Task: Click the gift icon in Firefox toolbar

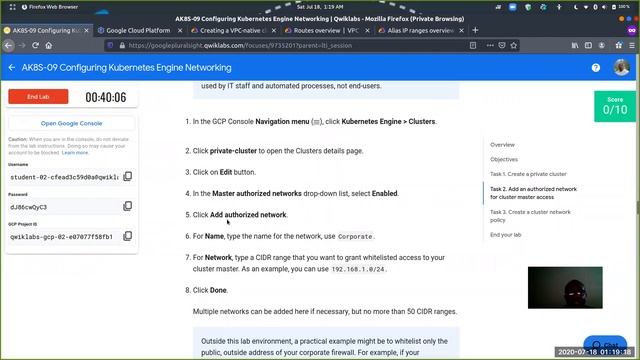Action: 619,46
